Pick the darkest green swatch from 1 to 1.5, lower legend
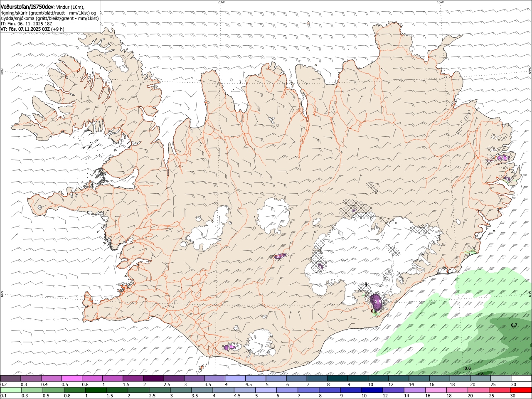This screenshot has height=399, width=532. pos(96,390)
